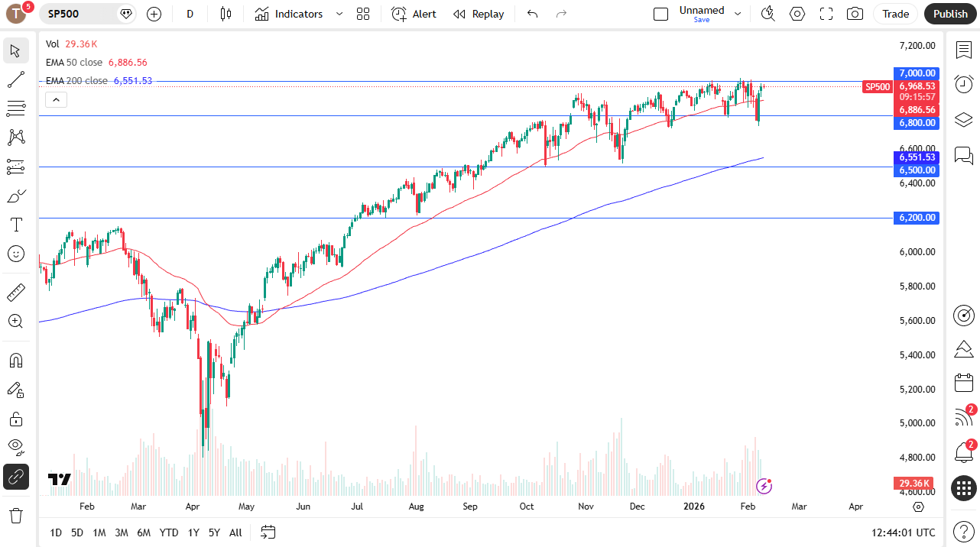
Task: Expand the Unnamed layout dropdown arrow
Action: coord(738,14)
